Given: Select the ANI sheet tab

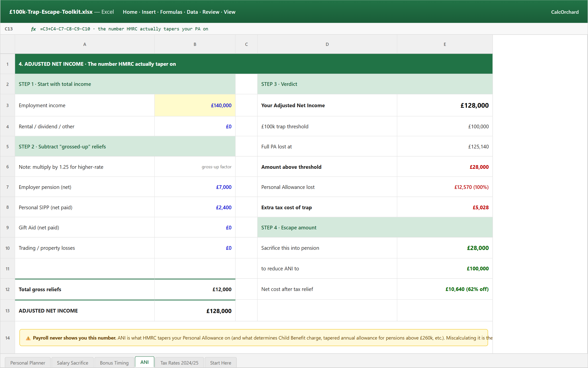Looking at the screenshot, I should point(145,362).
